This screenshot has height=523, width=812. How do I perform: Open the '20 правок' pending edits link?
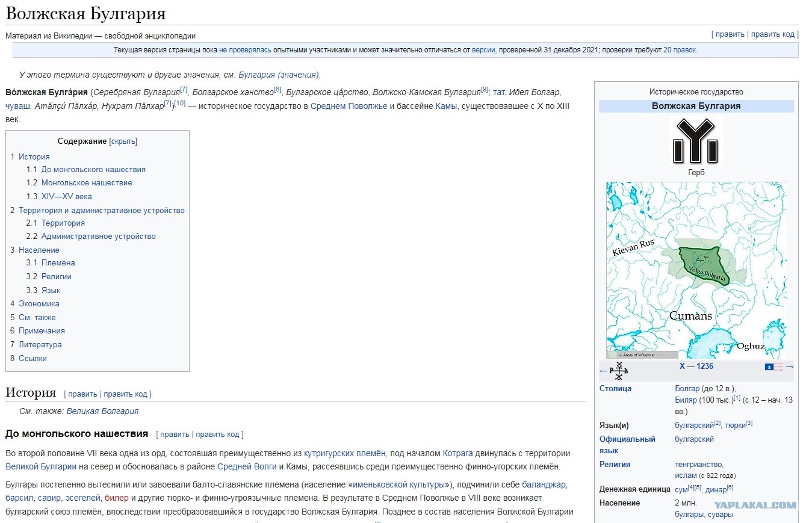point(680,50)
